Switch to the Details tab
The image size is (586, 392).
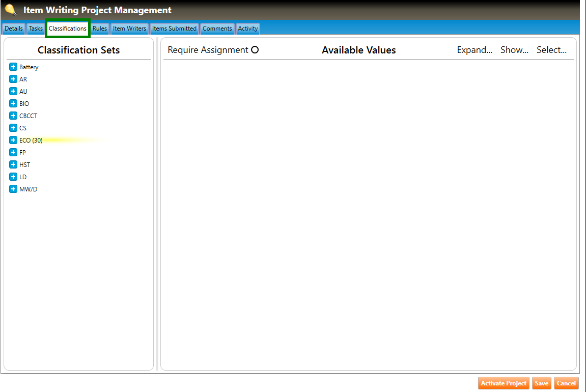coord(14,29)
